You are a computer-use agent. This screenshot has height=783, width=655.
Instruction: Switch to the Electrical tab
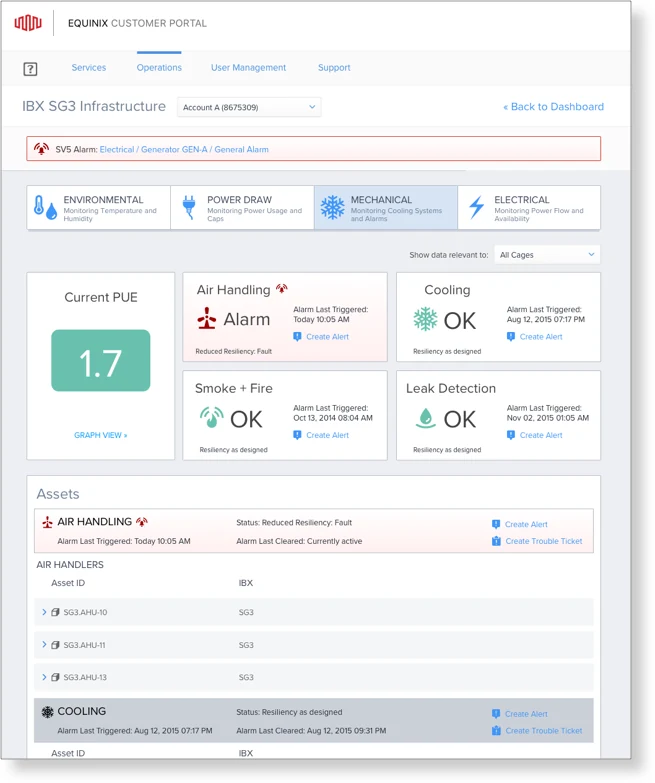[529, 208]
